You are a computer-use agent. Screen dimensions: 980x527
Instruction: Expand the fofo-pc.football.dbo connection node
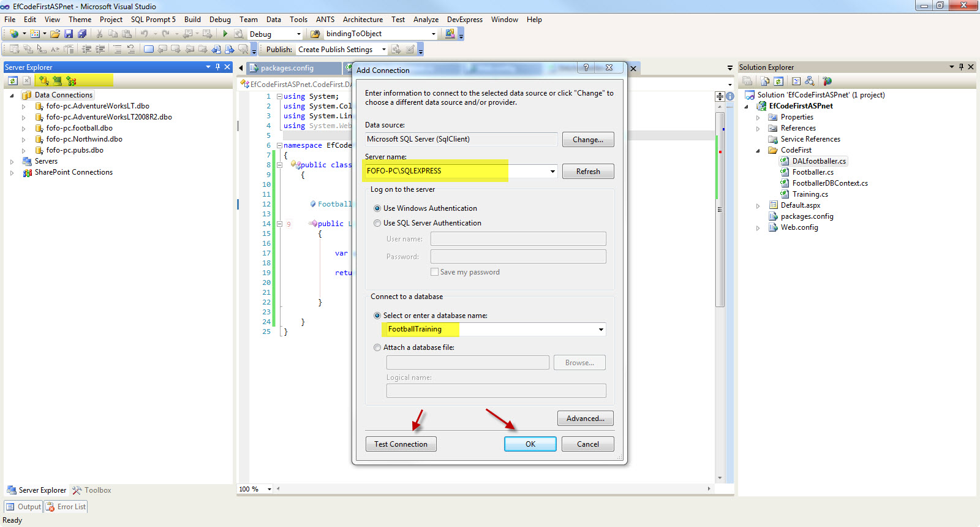coord(23,129)
